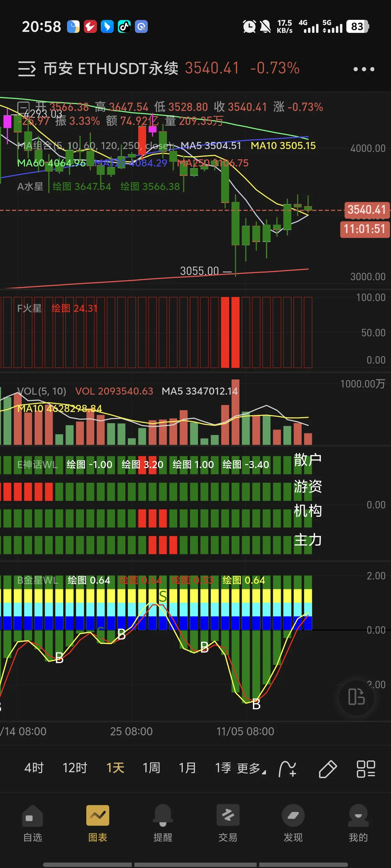Tap the MA60 4064.96 value
Image resolution: width=391 pixels, height=868 pixels.
(52, 163)
